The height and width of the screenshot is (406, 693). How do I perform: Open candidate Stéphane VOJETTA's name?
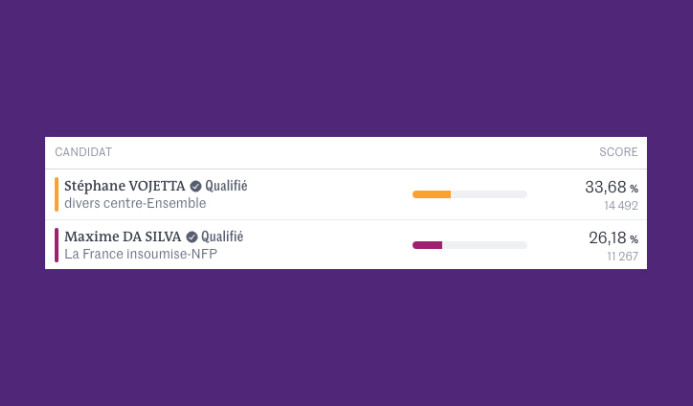pos(124,186)
